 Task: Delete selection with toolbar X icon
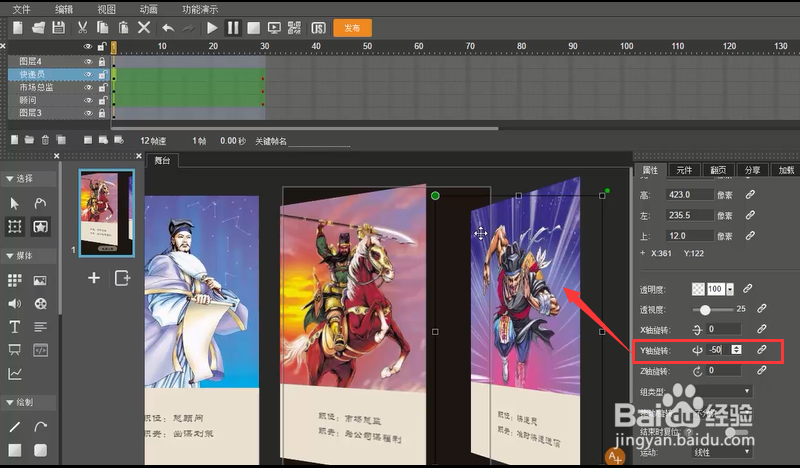coord(144,28)
